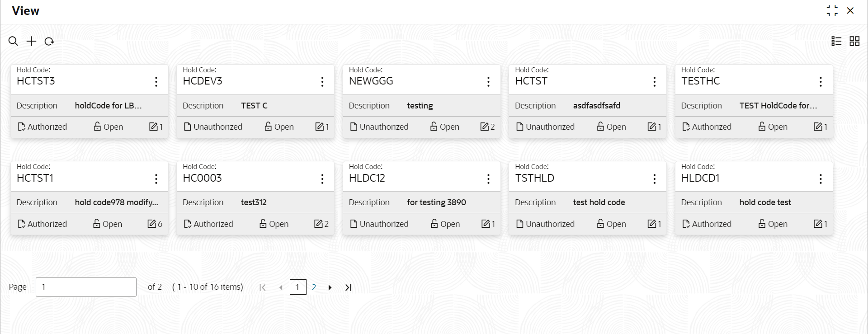Switch to list view layout
The height and width of the screenshot is (334, 868).
tap(836, 41)
